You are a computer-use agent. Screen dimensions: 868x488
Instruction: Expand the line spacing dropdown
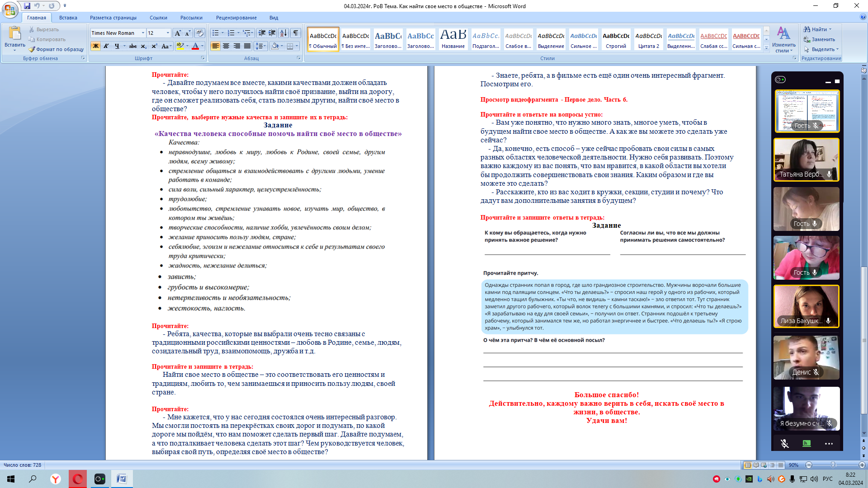pyautogui.click(x=265, y=46)
